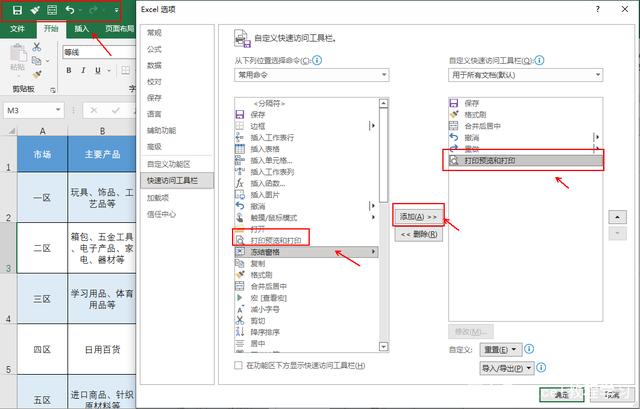Image resolution: width=640 pixels, height=409 pixels.
Task: Select the 常规 category in Excel options
Action: [x=177, y=33]
